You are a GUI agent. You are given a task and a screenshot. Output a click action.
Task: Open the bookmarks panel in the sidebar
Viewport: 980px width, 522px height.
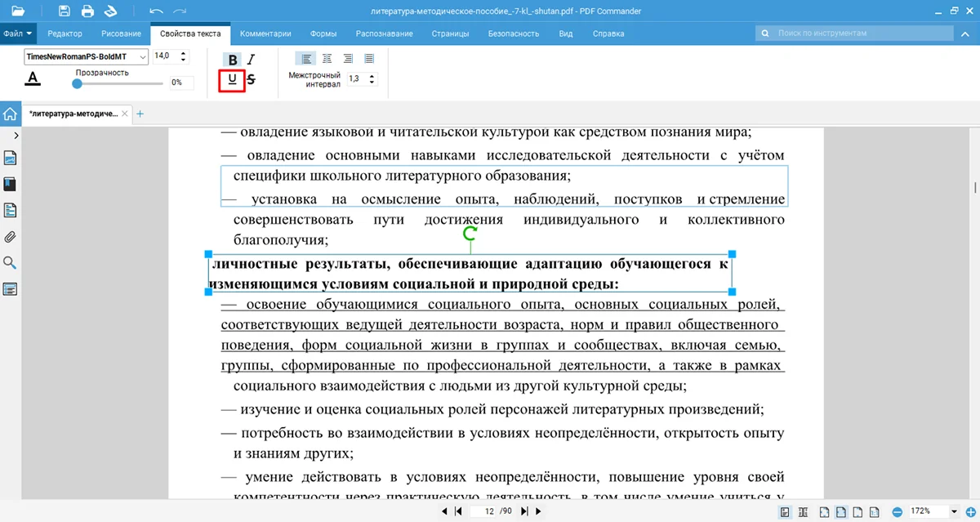pos(11,185)
